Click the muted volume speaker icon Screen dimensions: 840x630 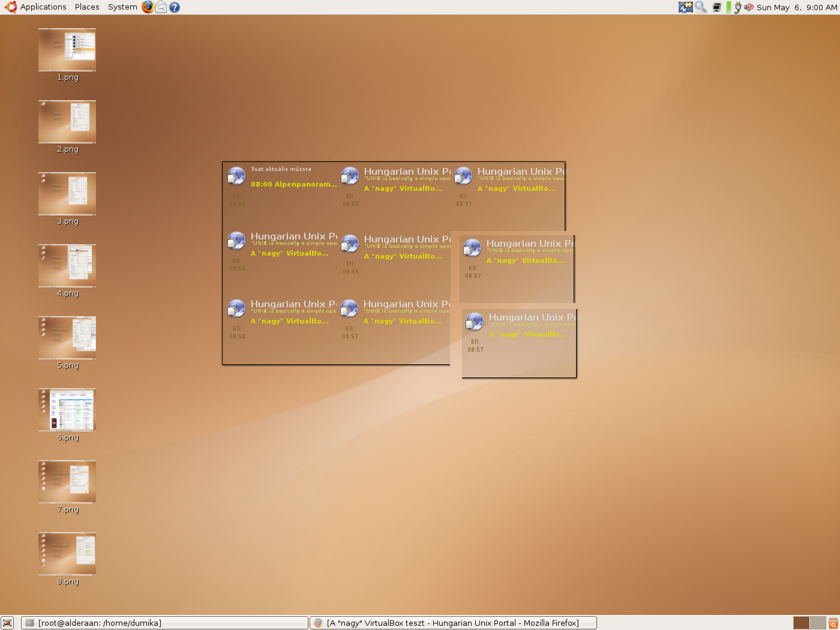pyautogui.click(x=749, y=7)
